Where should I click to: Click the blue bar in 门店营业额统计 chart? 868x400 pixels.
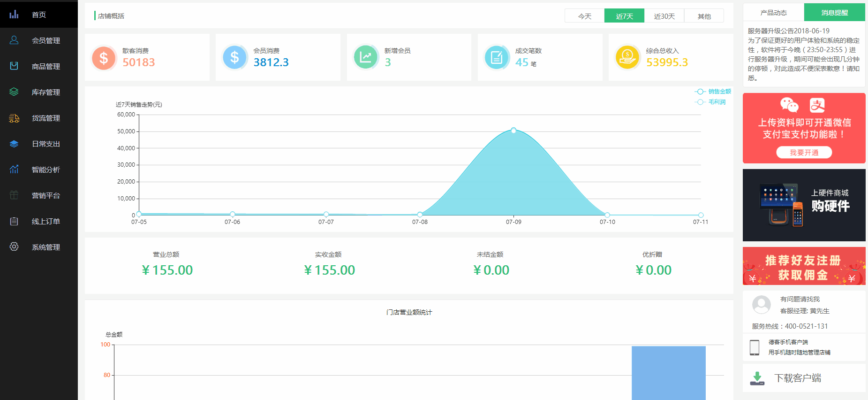tap(668, 373)
